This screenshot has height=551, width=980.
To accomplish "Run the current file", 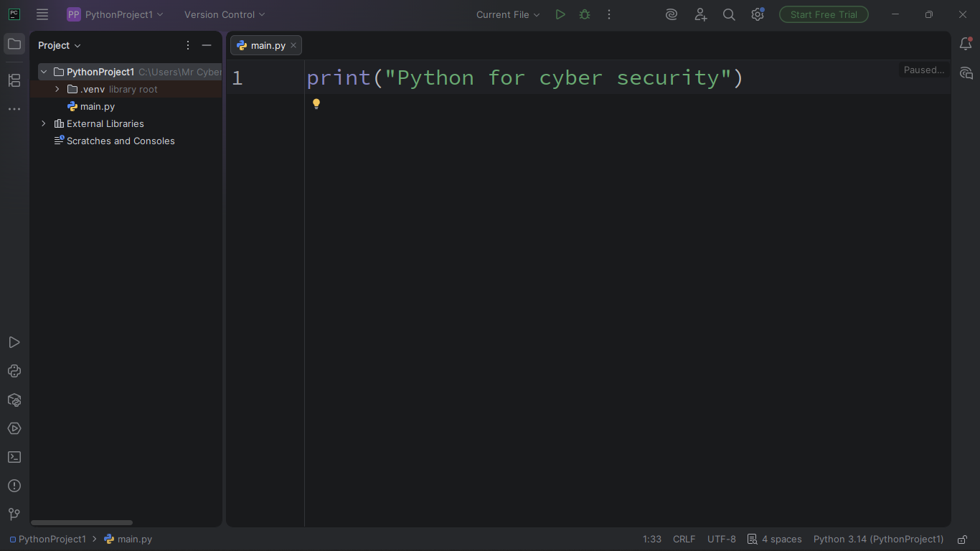I will 560,14.
